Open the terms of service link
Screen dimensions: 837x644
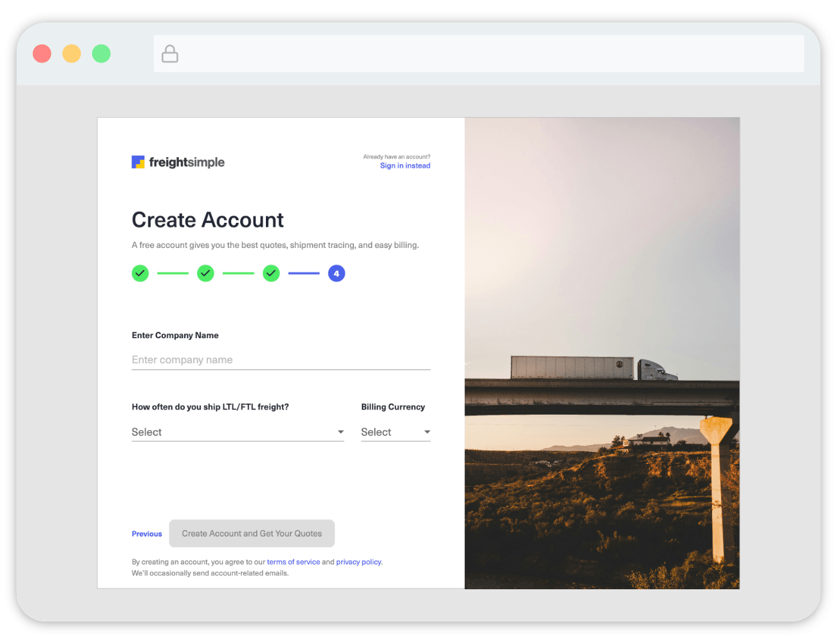pos(293,562)
